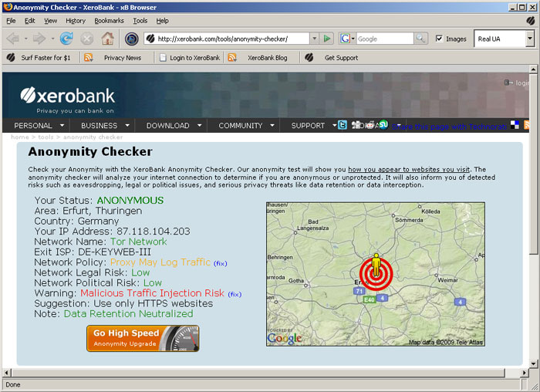Click the XeroBank Blog RSS feed icon
The height and width of the screenshot is (392, 540).
[232, 58]
